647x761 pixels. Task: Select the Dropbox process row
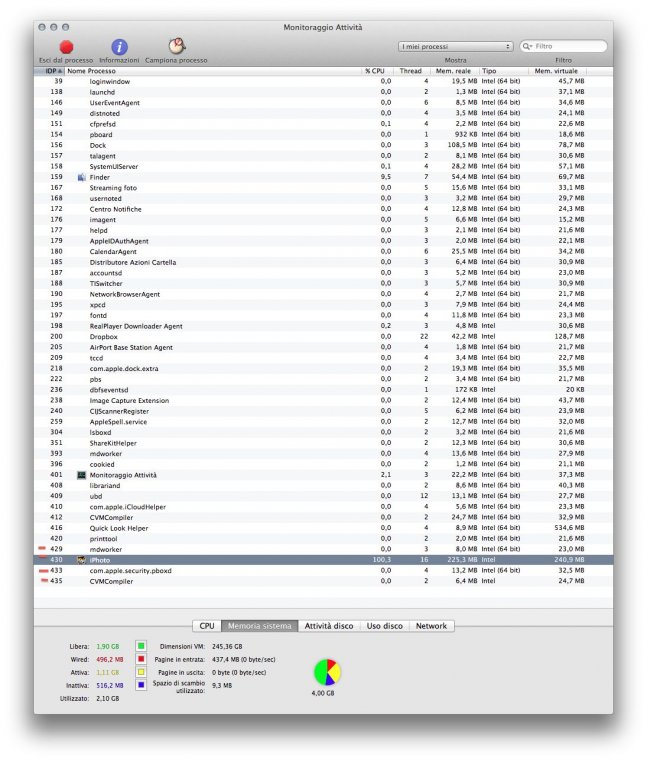323,337
